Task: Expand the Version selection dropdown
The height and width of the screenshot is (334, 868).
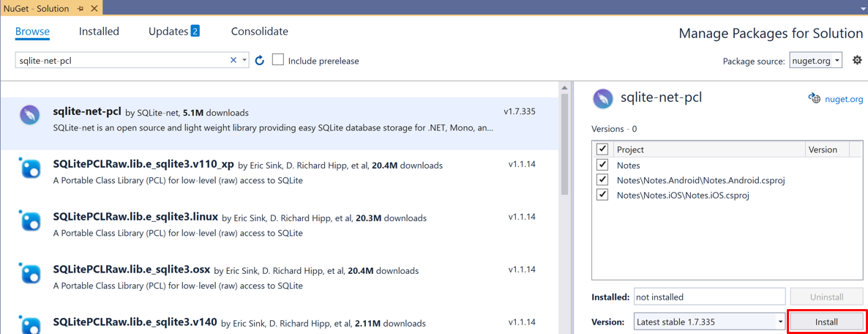Action: click(x=780, y=322)
